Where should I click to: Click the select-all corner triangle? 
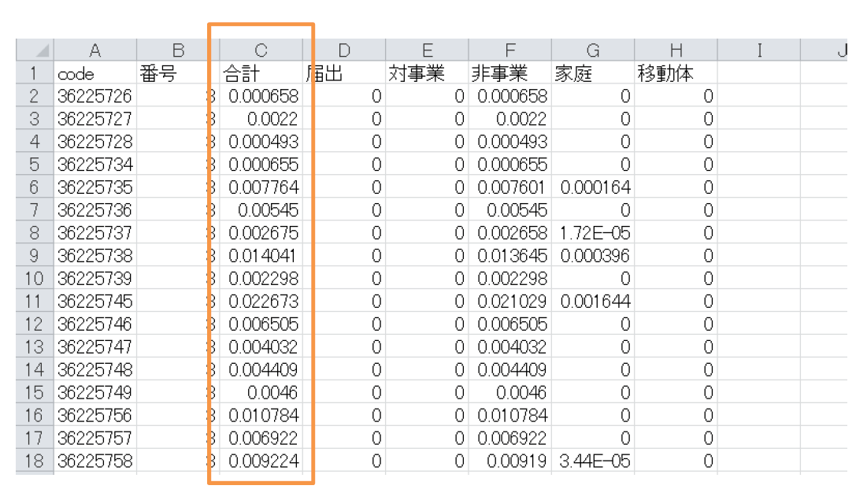coord(35,51)
